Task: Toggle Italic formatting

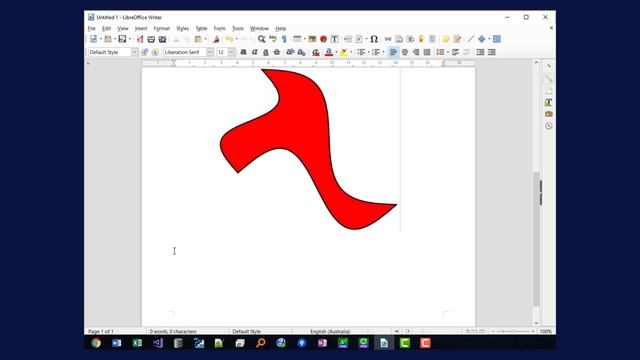Action: [254, 52]
